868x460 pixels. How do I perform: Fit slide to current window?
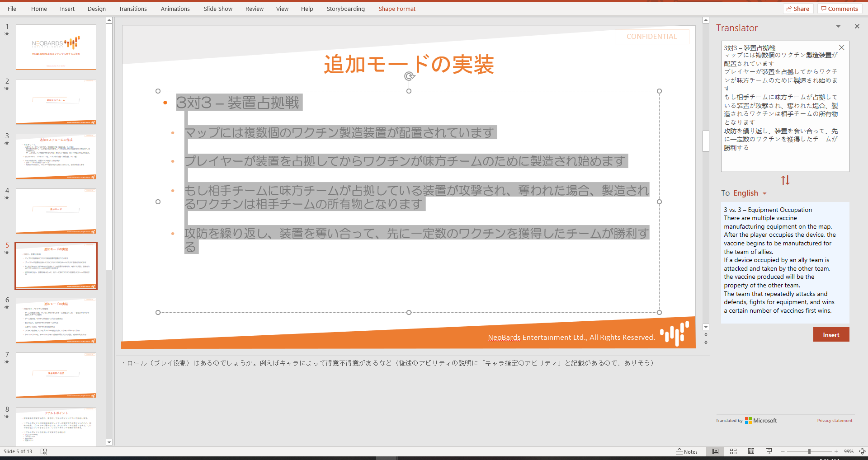(x=862, y=451)
